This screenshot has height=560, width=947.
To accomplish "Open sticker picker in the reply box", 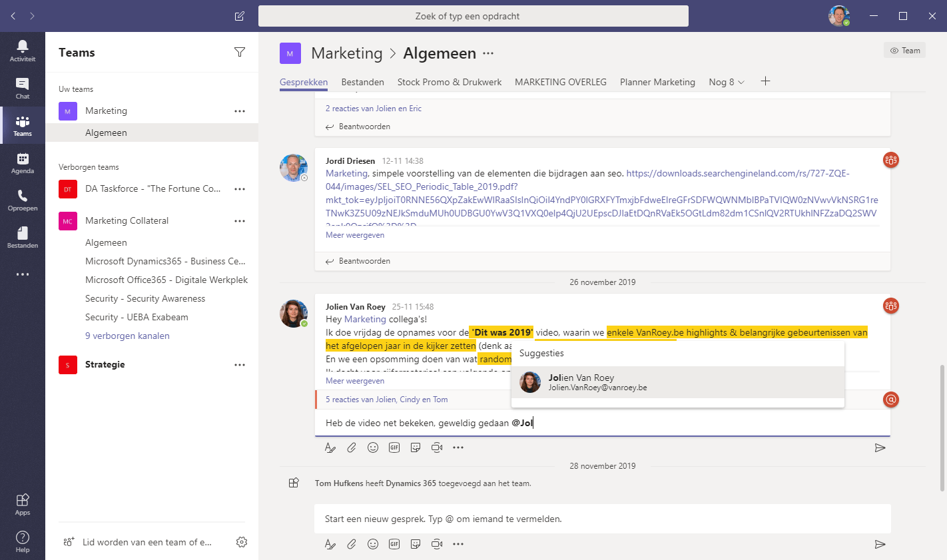I will click(416, 447).
